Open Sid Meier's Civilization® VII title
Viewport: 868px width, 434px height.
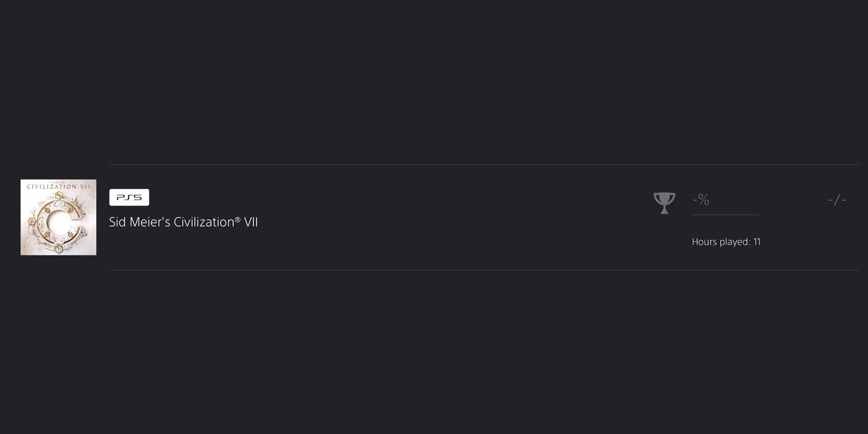tap(183, 222)
